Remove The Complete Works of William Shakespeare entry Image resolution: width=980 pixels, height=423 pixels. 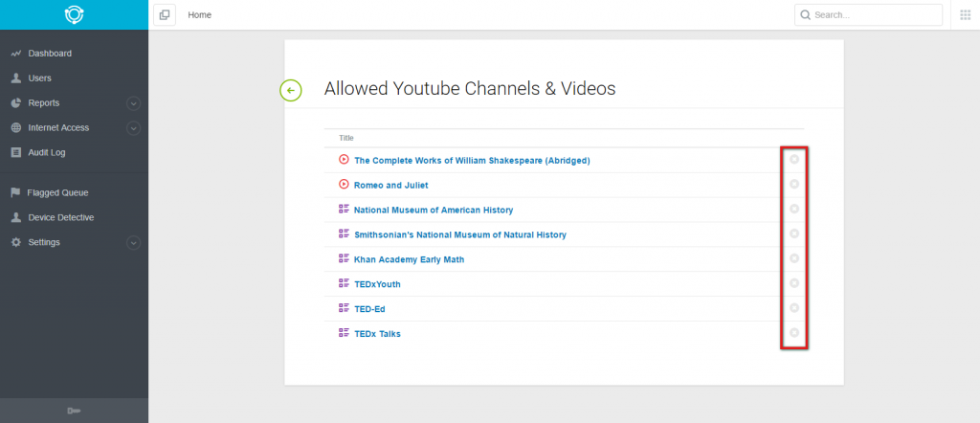point(794,159)
